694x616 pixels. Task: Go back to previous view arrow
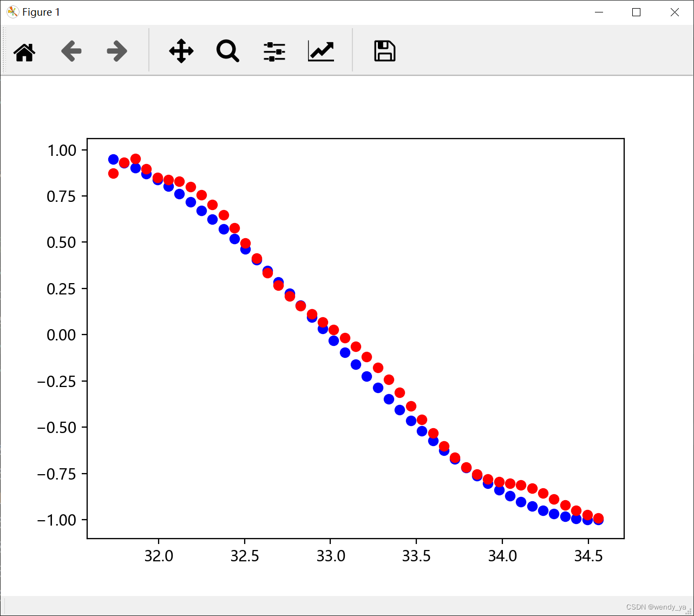[x=71, y=51]
